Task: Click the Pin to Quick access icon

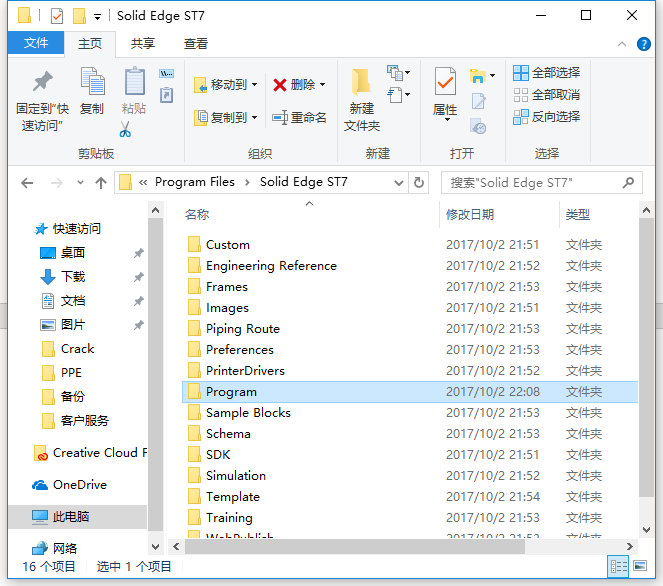Action: point(42,82)
